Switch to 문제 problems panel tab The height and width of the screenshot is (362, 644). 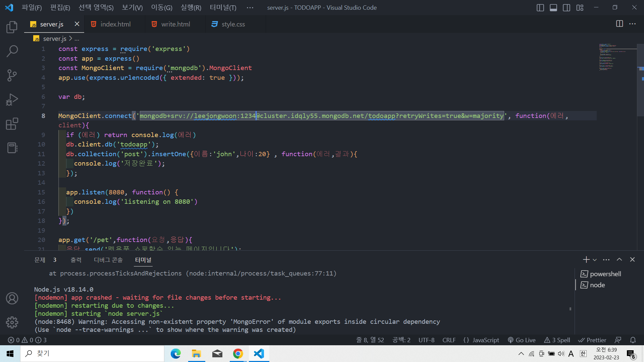point(45,260)
